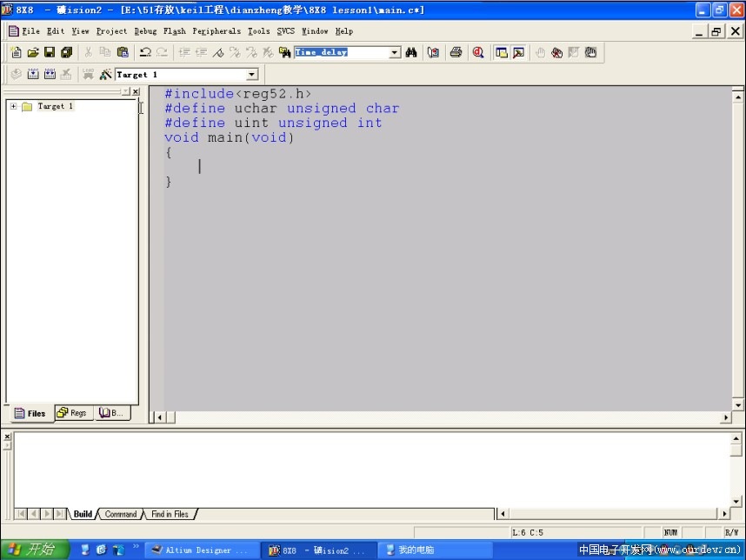Open the Windows Start button
The height and width of the screenshot is (560, 746).
point(35,550)
